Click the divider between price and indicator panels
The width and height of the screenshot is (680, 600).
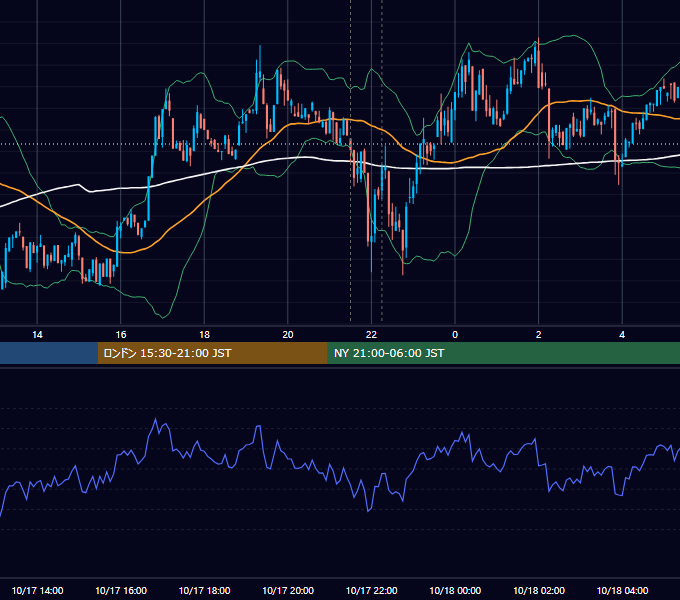point(340,367)
